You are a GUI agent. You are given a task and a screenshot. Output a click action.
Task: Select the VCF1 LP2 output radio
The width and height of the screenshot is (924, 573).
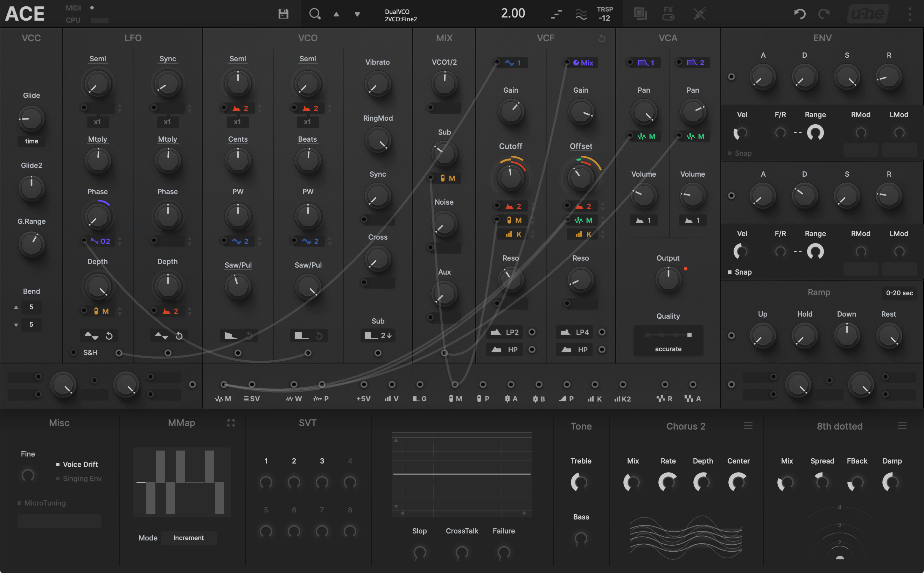532,332
